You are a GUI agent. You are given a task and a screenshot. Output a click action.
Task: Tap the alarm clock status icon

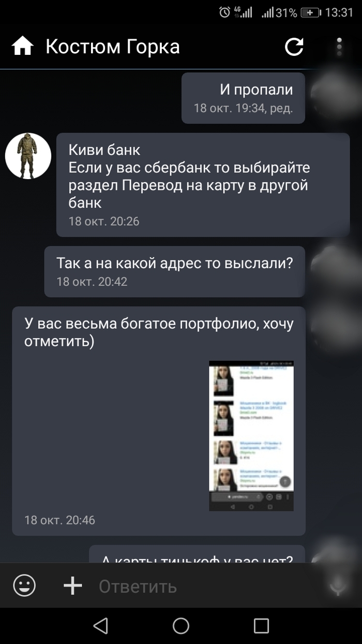(224, 12)
